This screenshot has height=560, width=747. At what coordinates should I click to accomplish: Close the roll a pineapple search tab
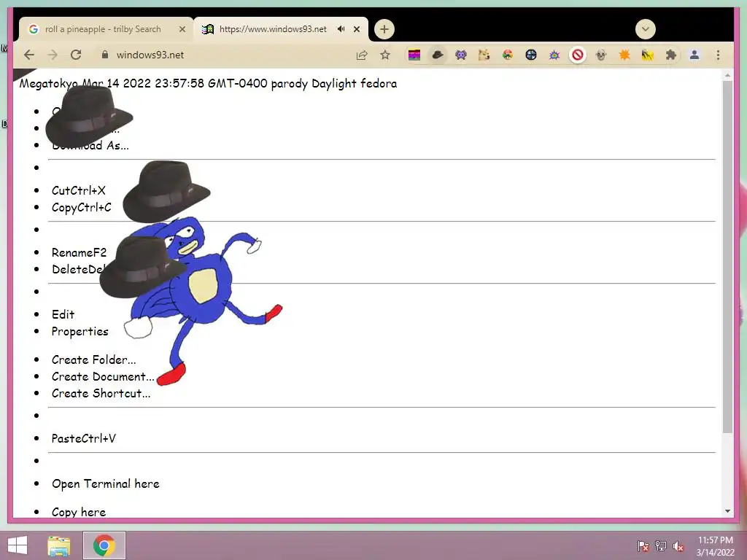[182, 29]
